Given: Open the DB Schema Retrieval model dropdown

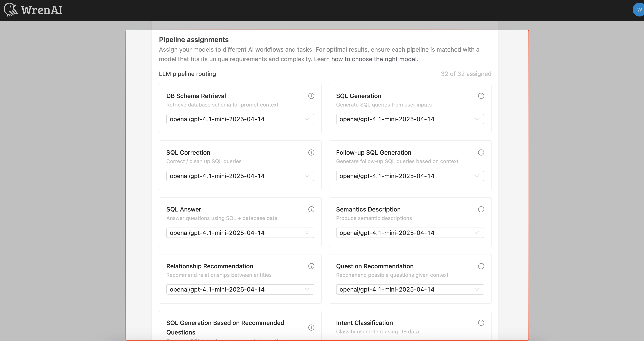Looking at the screenshot, I should coord(240,119).
